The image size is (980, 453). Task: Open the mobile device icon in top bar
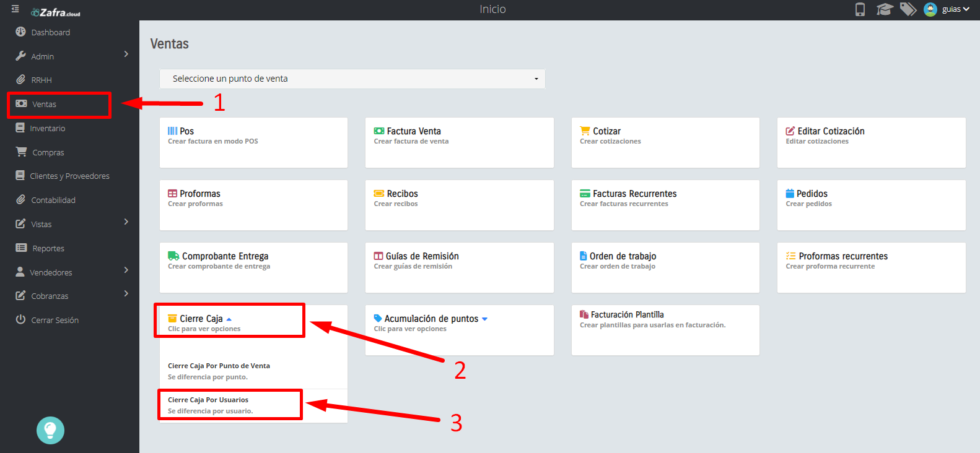point(860,9)
